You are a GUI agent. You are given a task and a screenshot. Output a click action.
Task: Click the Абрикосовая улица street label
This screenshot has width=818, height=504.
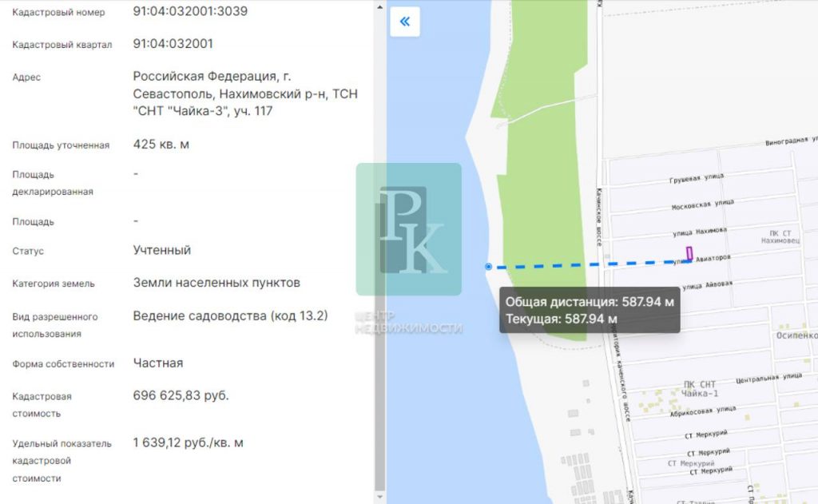[703, 411]
